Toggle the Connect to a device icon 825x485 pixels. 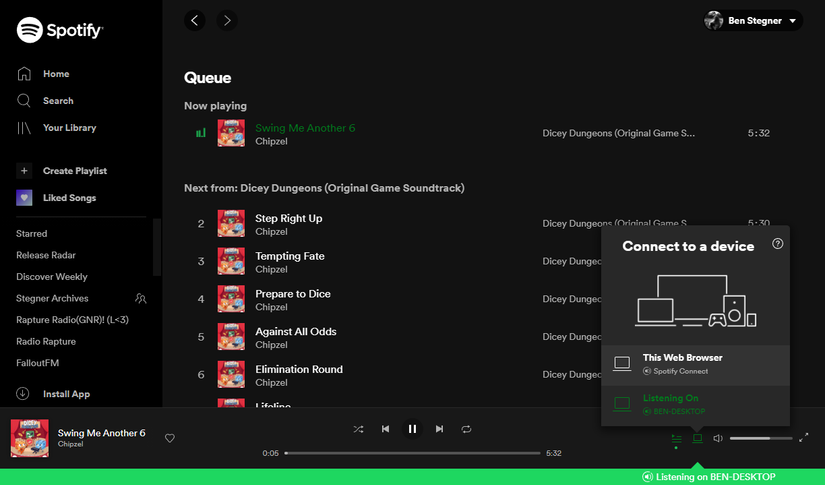pos(697,438)
